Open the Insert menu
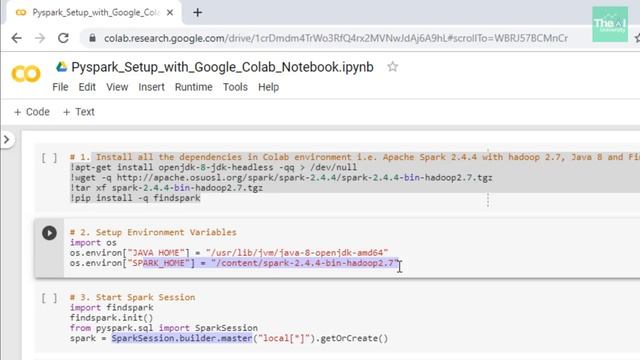This screenshot has height=360, width=640. 151,87
